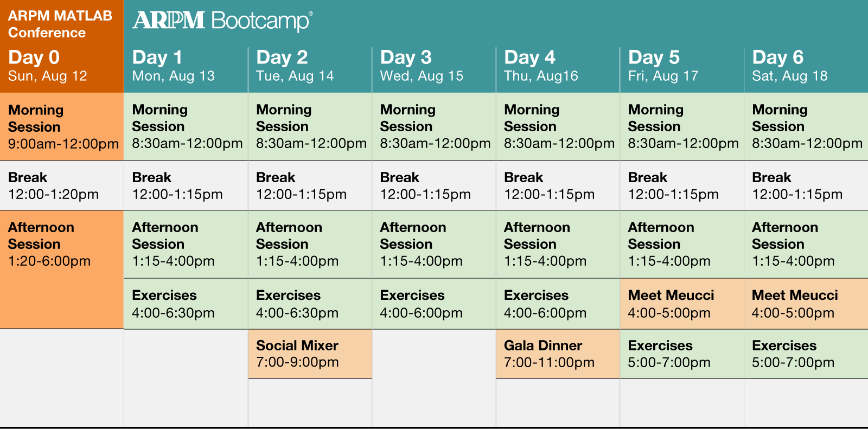
Task: Select Day 6 Meet Meucci 4:00-5:00pm
Action: click(x=806, y=304)
